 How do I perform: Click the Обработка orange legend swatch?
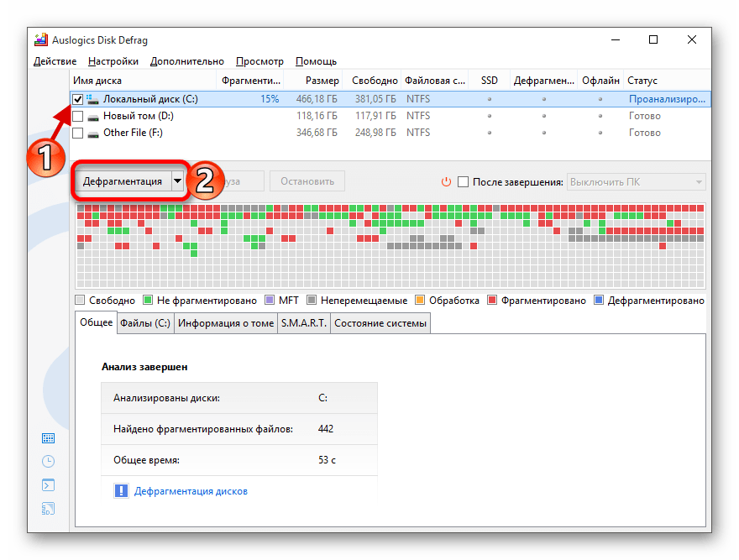click(x=420, y=301)
